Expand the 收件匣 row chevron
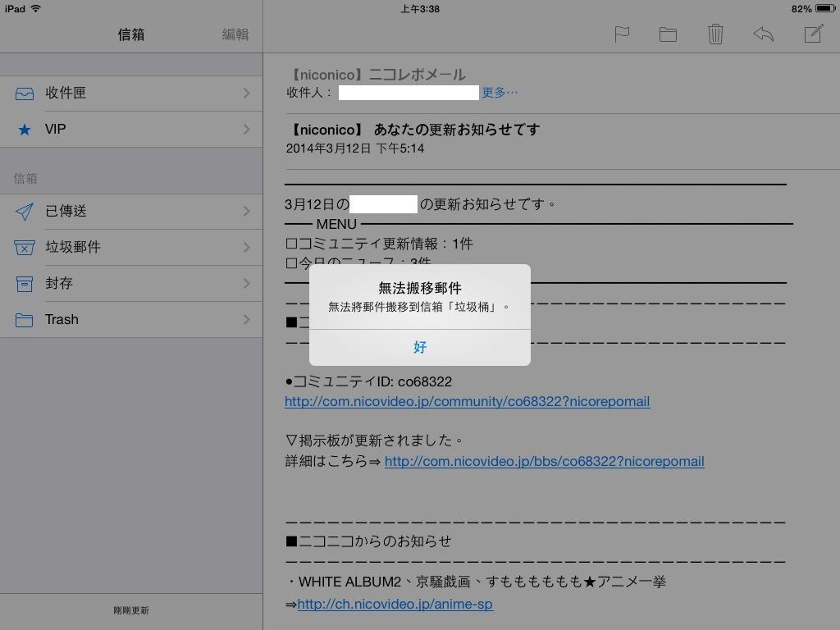The height and width of the screenshot is (630, 840). point(246,94)
